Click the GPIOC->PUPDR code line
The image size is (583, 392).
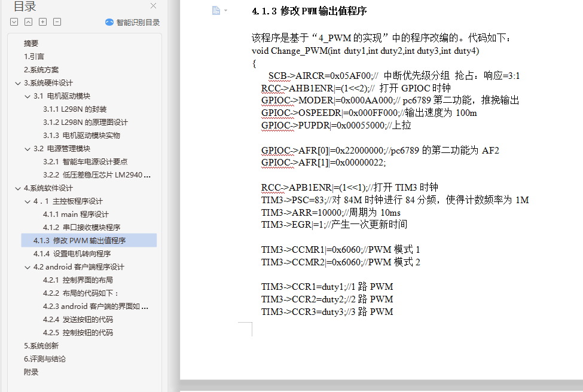coord(336,125)
